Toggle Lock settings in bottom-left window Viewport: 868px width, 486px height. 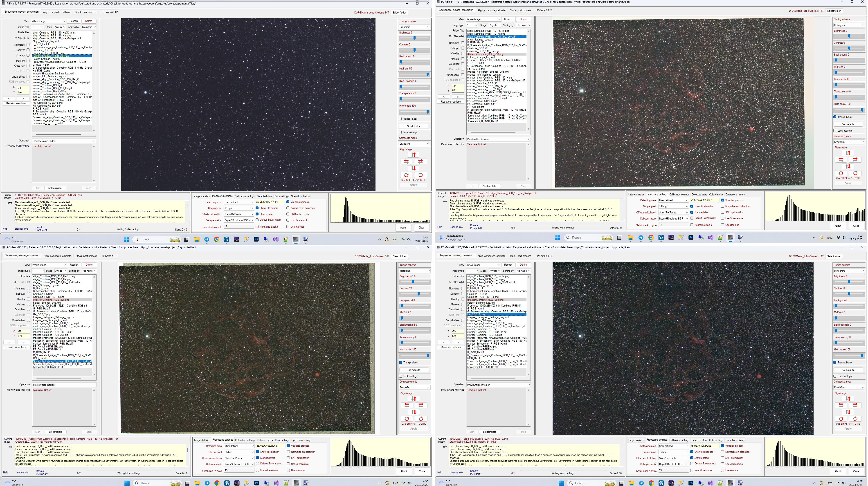coord(401,376)
